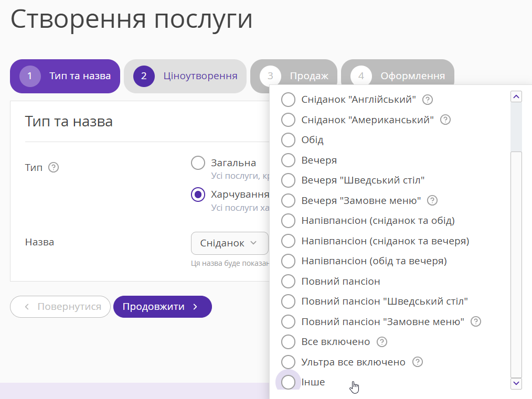Click the Продовжити button
This screenshot has height=399, width=532.
point(163,307)
